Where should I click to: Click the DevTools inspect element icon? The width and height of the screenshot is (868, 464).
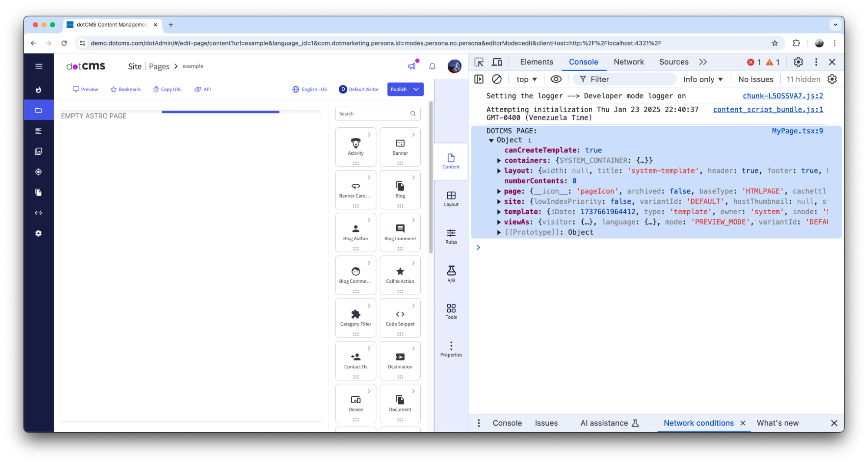tap(479, 62)
